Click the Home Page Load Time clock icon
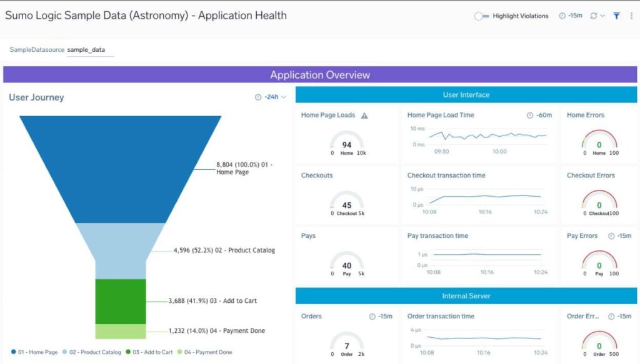The image size is (640, 364). click(530, 116)
